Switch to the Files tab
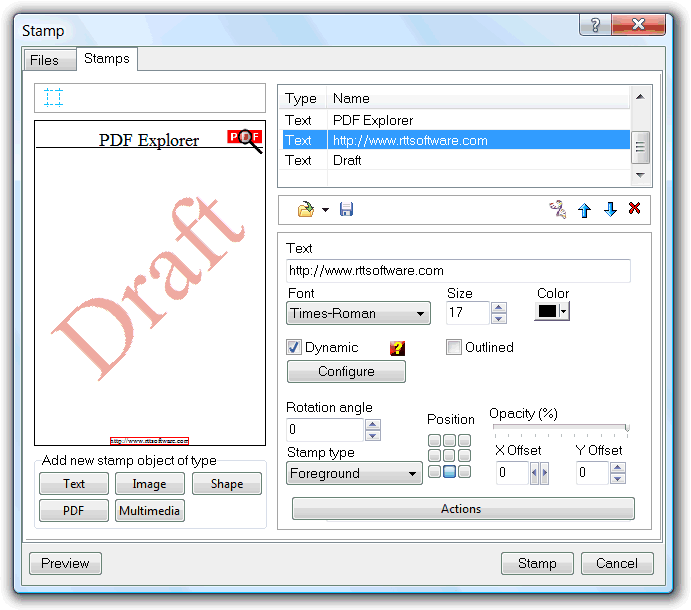 (x=49, y=60)
